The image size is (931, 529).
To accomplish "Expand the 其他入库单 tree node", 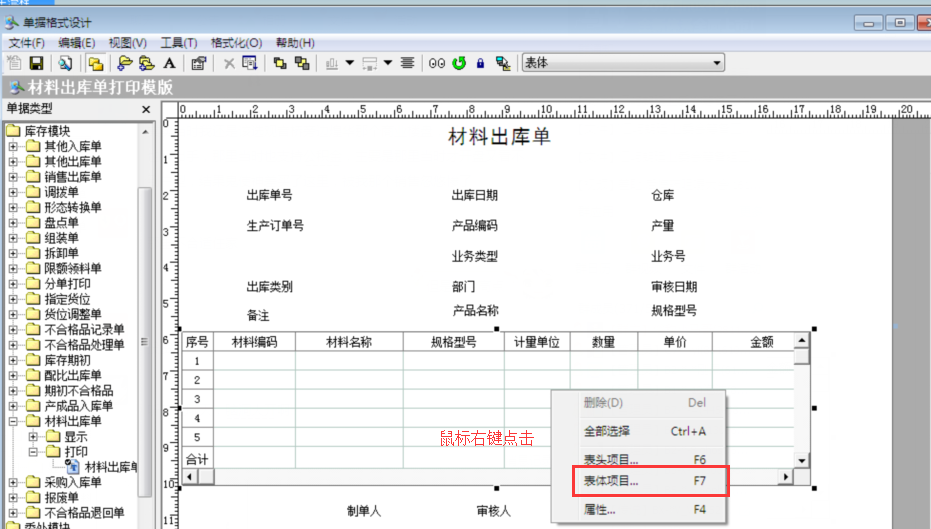I will click(x=13, y=146).
